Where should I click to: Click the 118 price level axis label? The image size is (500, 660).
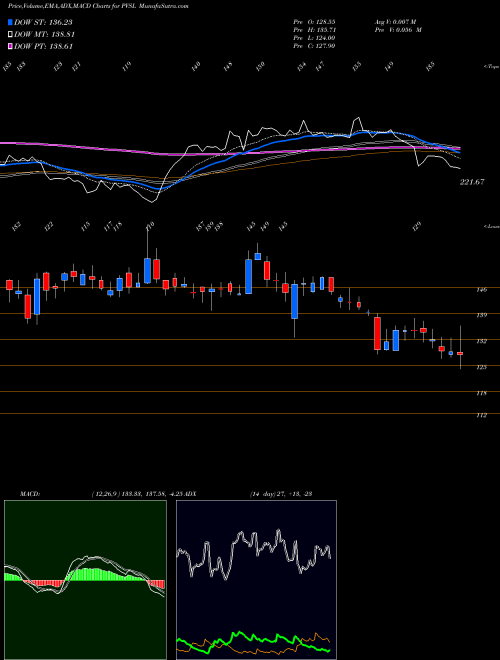pos(482,393)
